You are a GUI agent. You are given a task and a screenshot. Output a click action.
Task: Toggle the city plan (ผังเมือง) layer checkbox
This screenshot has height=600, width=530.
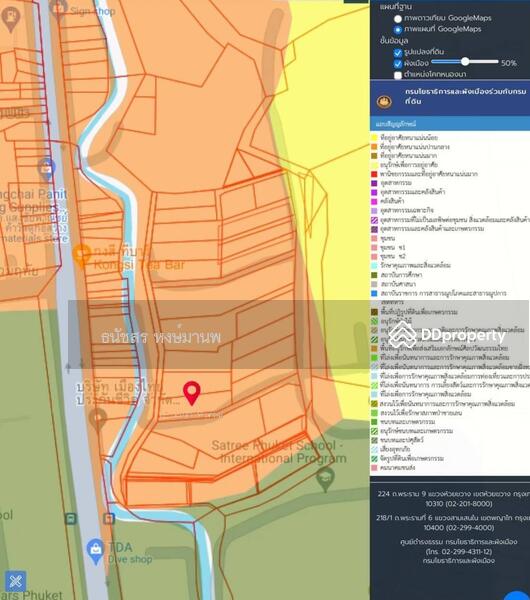pyautogui.click(x=398, y=64)
